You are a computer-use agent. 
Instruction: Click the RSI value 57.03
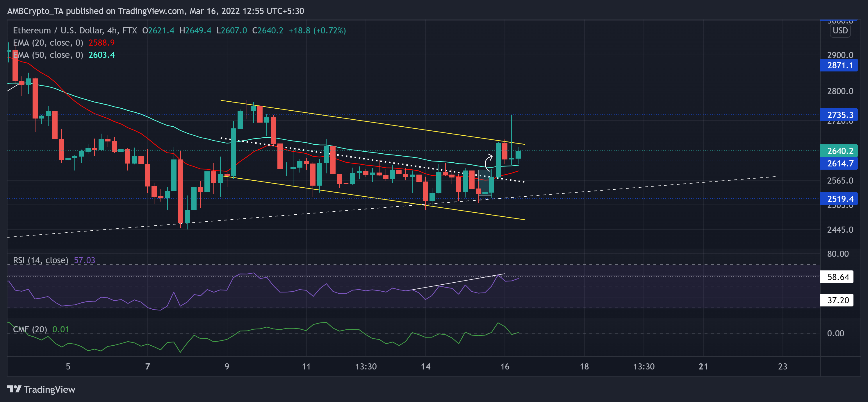click(85, 260)
